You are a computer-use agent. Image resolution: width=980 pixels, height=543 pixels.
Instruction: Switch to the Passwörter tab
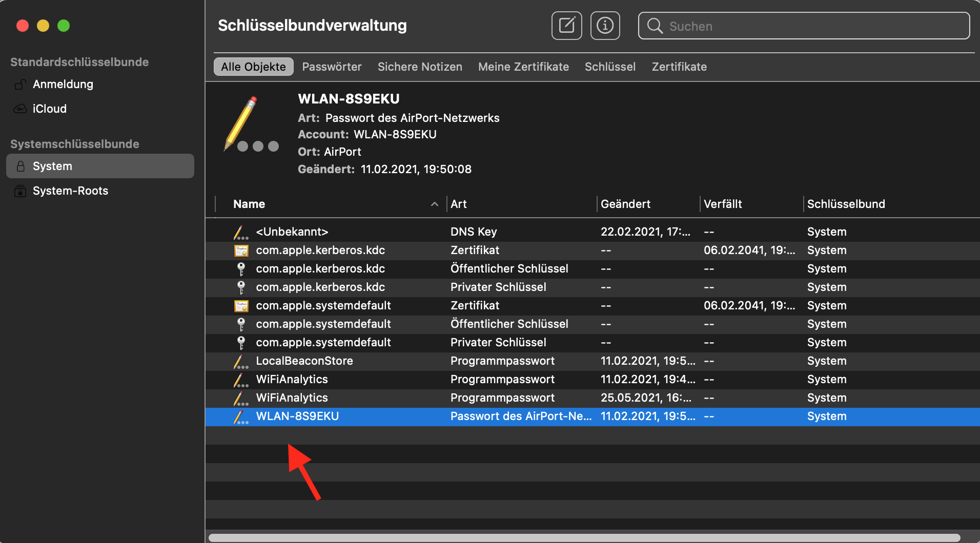[x=332, y=67]
